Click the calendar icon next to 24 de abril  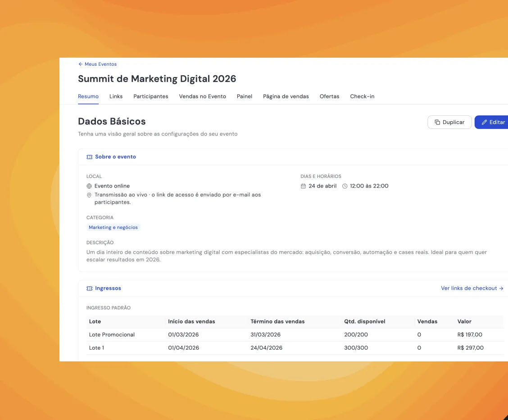click(x=303, y=186)
